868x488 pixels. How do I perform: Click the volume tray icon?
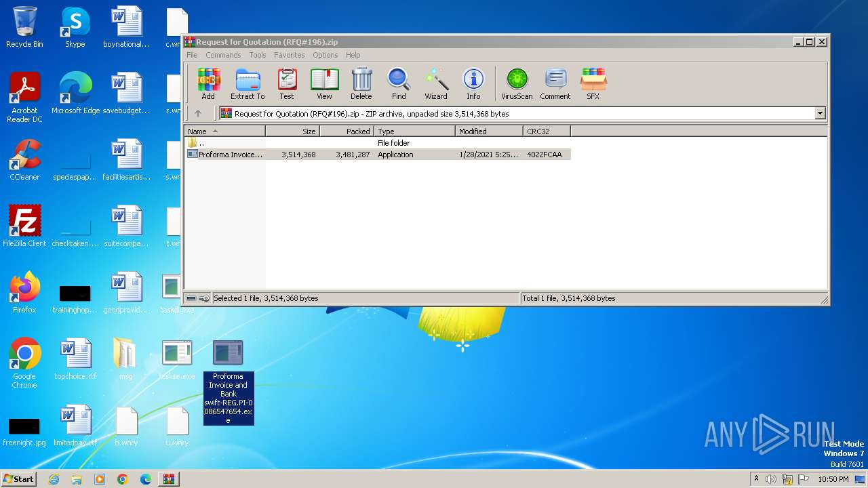(771, 479)
